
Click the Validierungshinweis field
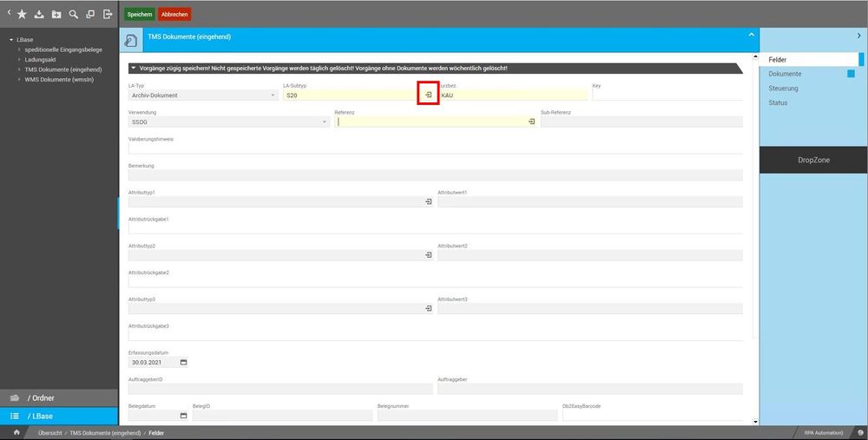[436, 148]
